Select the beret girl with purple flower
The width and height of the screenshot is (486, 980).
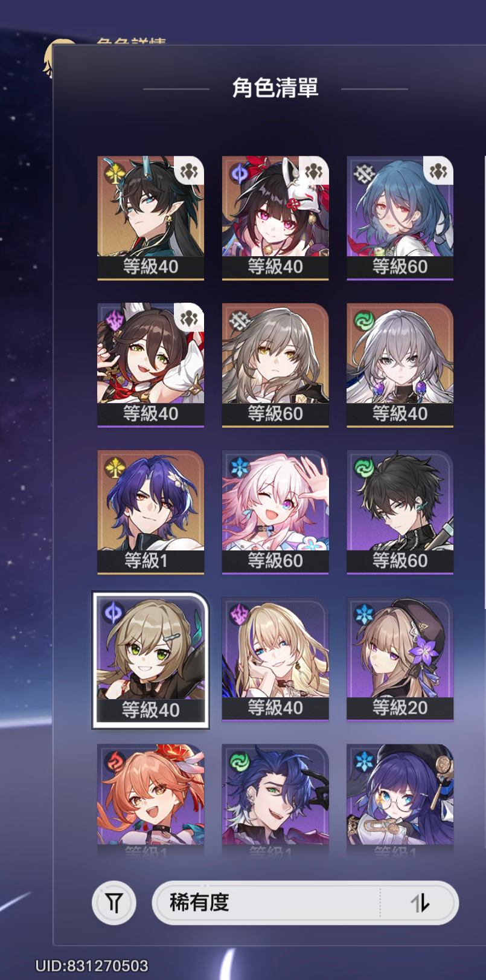(400, 659)
